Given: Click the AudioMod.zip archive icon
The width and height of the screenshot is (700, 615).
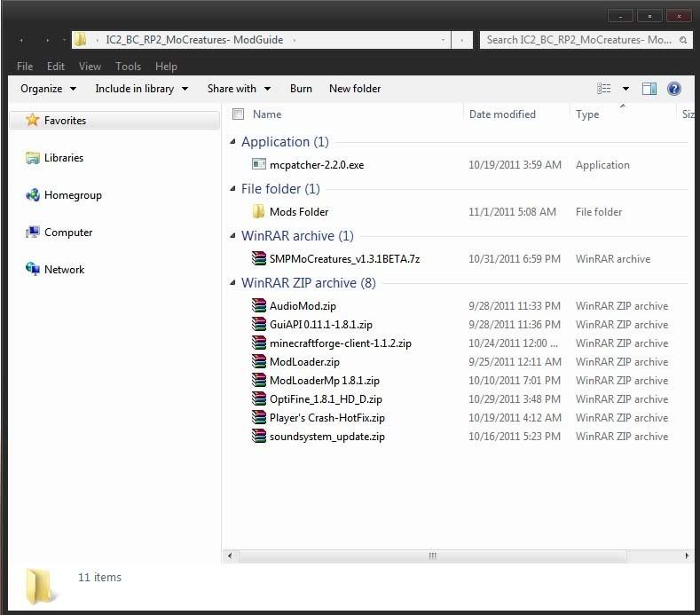Looking at the screenshot, I should pyautogui.click(x=258, y=305).
